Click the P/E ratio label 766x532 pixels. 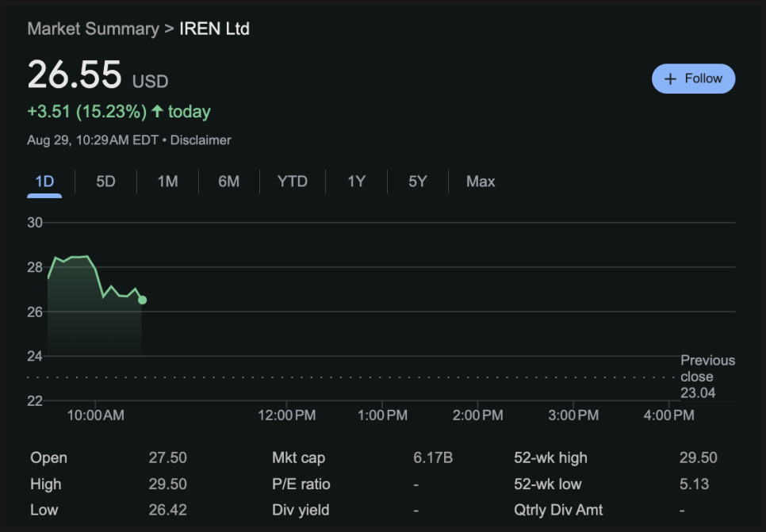point(301,484)
